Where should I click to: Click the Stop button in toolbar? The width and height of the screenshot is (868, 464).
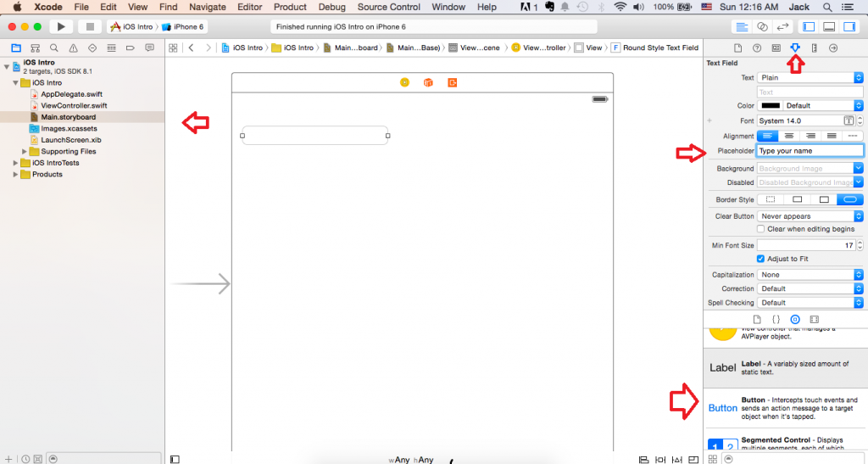90,27
